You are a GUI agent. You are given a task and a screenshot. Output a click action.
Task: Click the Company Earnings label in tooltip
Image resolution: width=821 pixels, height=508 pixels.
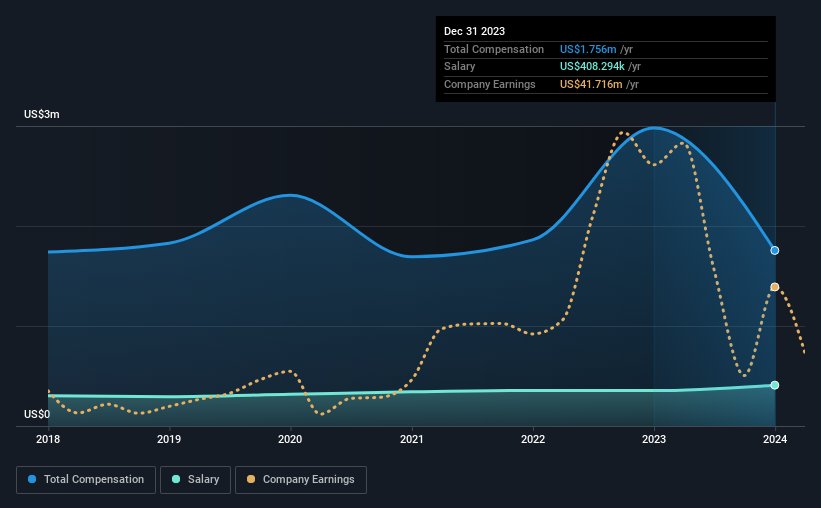point(490,84)
